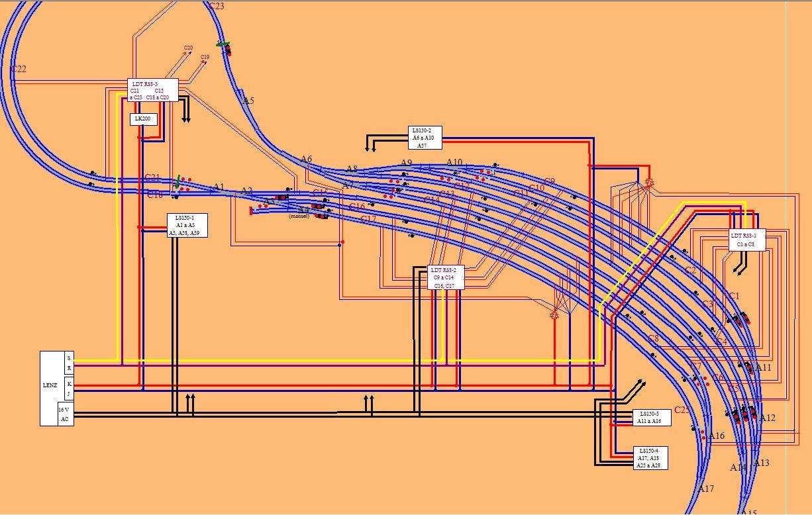Image resolution: width=812 pixels, height=515 pixels.
Task: Open the LDT RS8-3 feedback module box
Action: [153, 90]
